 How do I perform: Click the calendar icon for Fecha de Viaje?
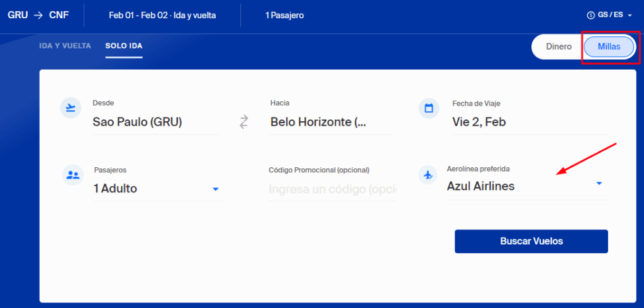coord(429,108)
